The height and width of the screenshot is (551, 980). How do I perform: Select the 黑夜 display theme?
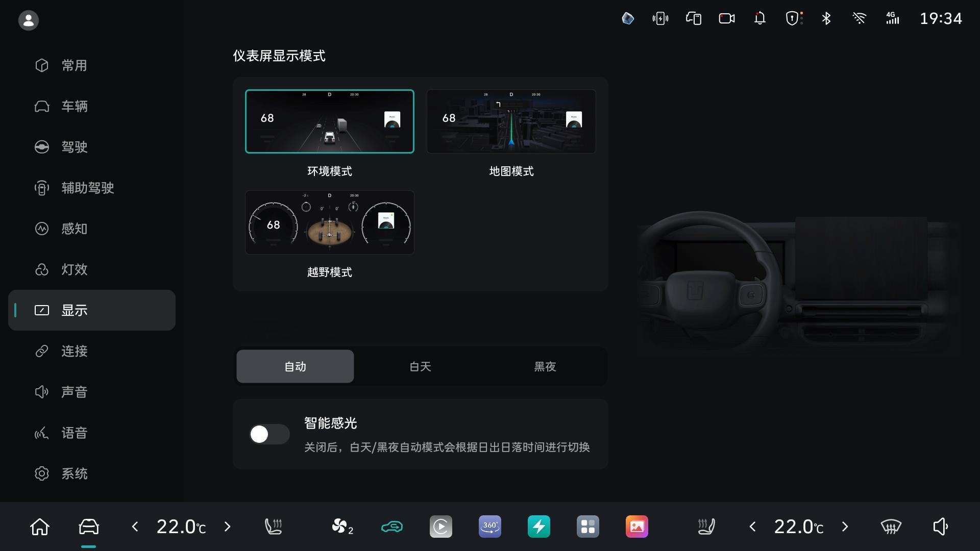pyautogui.click(x=545, y=366)
